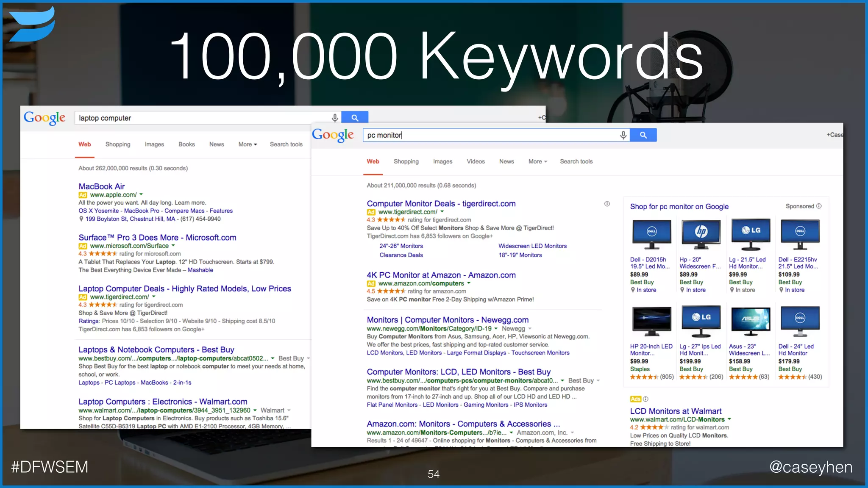The height and width of the screenshot is (488, 868).
Task: Click Clearance Deals sitelink
Action: point(401,255)
